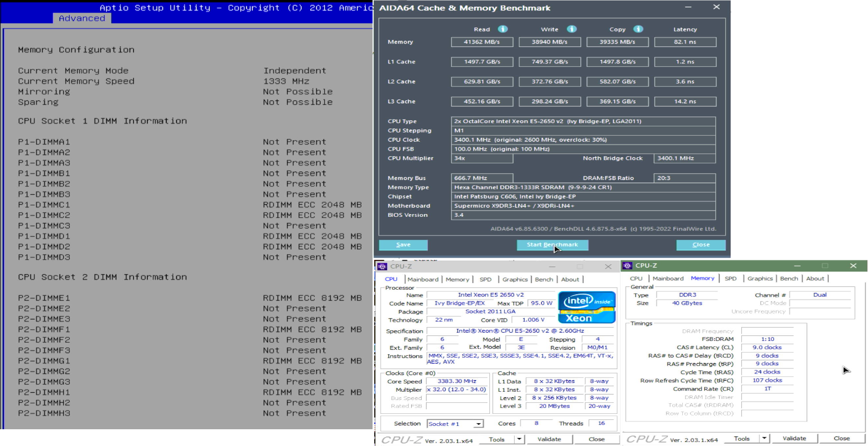Click Current Memory Speed value 1333 MHz in BIOS
Image resolution: width=868 pixels, height=448 pixels.
tap(286, 82)
